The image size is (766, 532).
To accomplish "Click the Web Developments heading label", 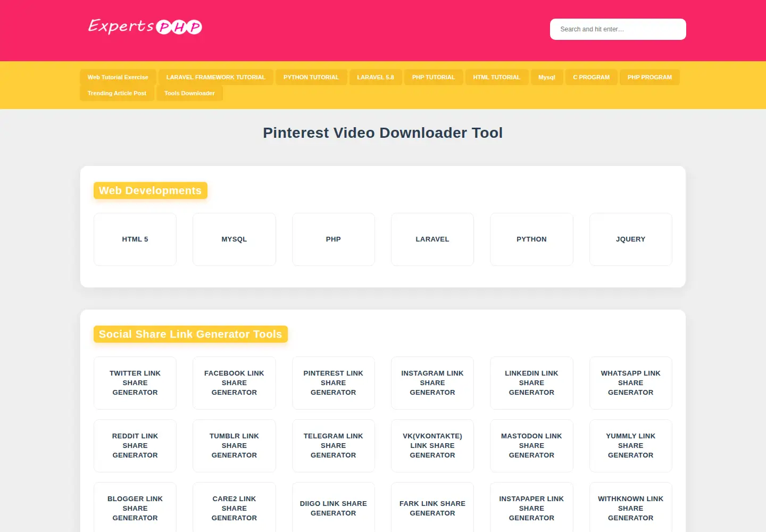I will click(x=151, y=190).
